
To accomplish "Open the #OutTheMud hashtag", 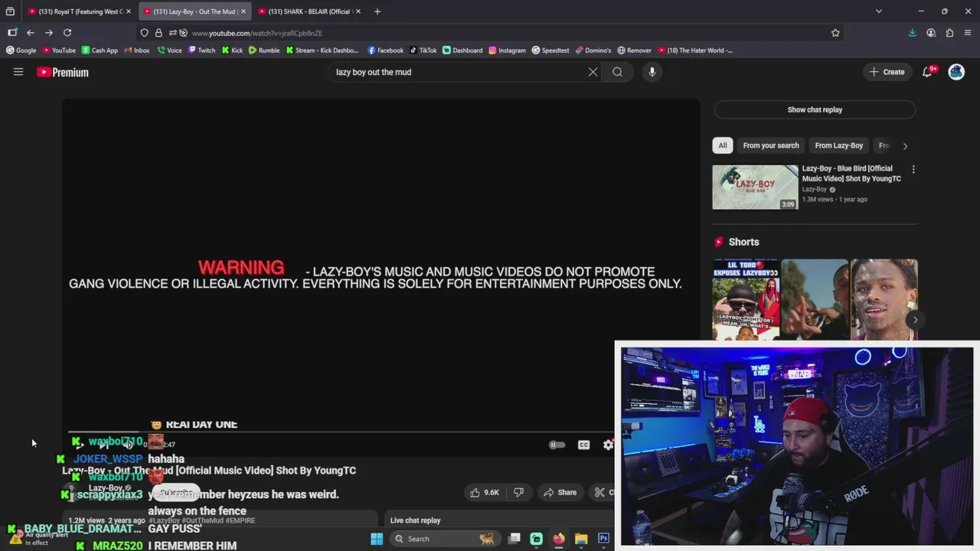I will coord(203,520).
